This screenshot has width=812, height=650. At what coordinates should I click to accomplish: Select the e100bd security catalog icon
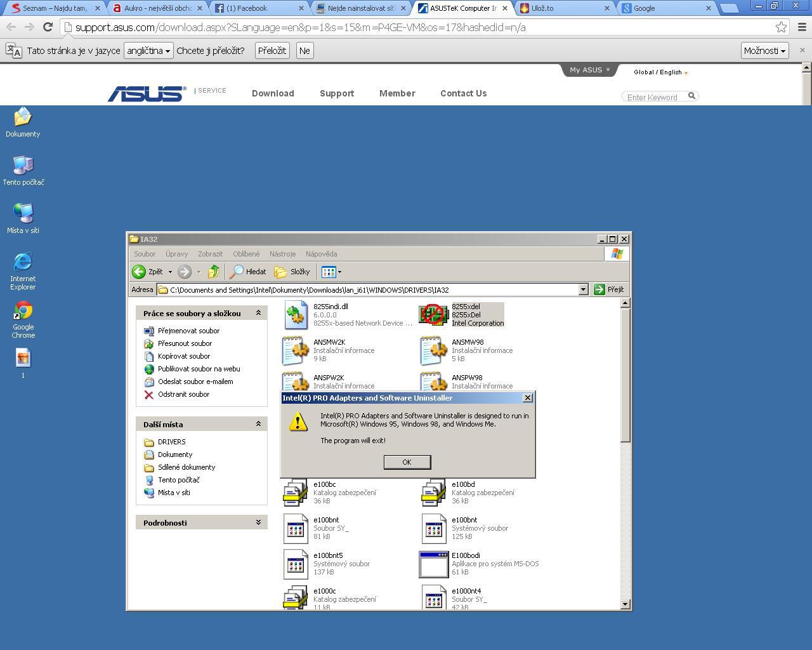[434, 493]
